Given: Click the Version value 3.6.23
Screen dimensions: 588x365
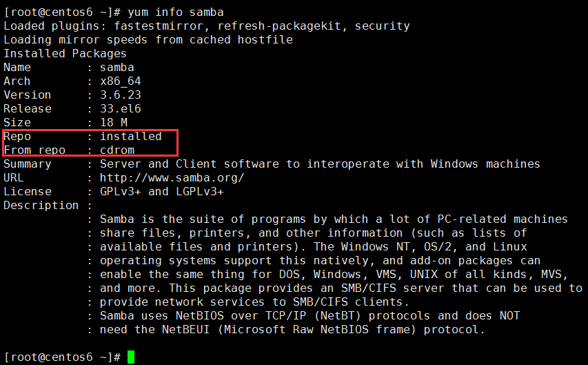Looking at the screenshot, I should (x=121, y=95).
